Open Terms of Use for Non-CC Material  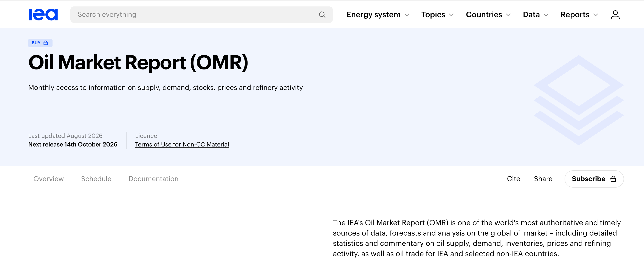(x=182, y=144)
